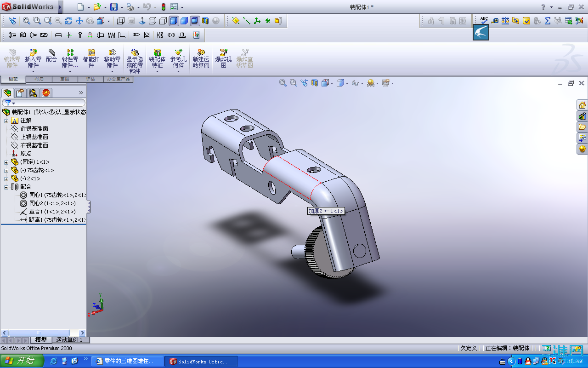Click the Design Library icon in task pane
The height and width of the screenshot is (368, 588).
582,116
